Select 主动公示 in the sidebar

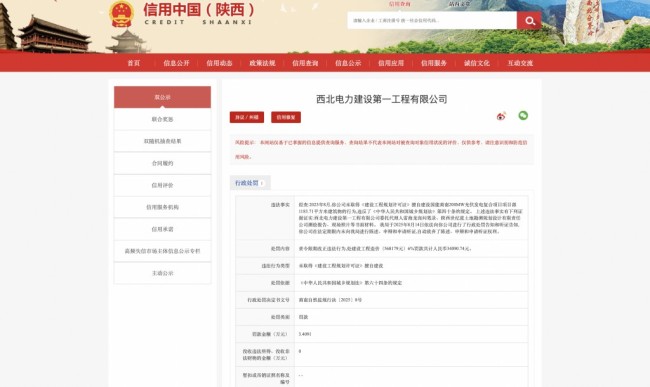pos(162,273)
